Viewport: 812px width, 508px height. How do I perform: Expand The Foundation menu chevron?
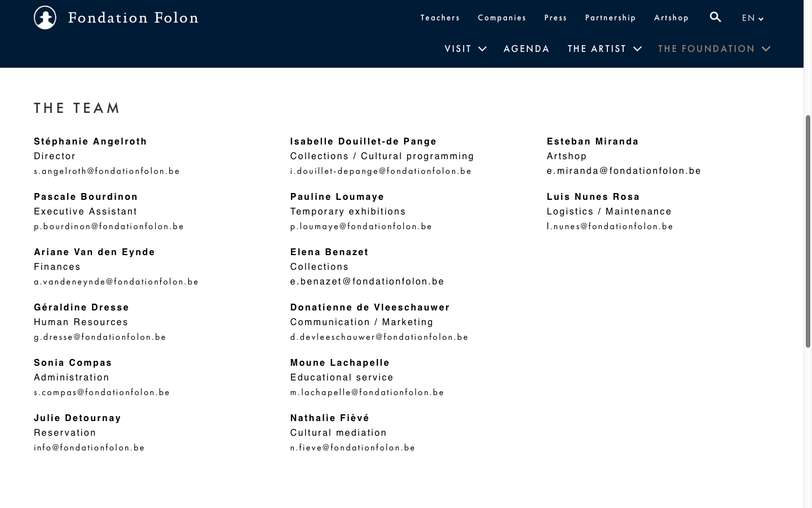point(766,49)
